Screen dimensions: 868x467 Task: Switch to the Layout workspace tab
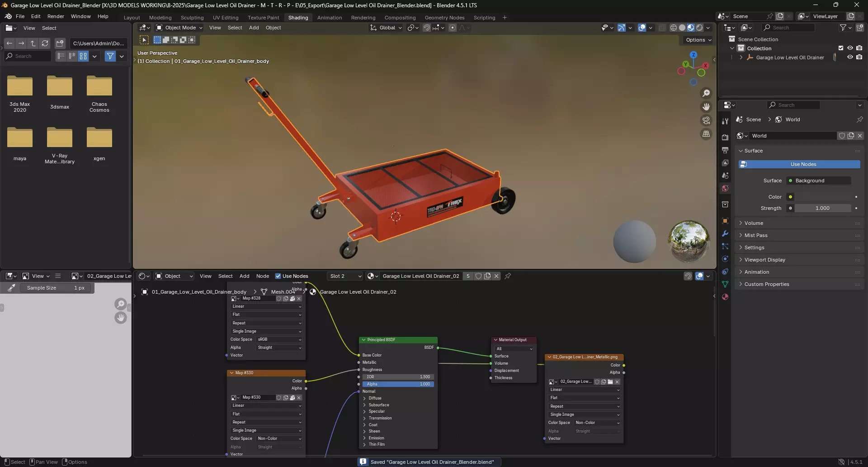[132, 18]
